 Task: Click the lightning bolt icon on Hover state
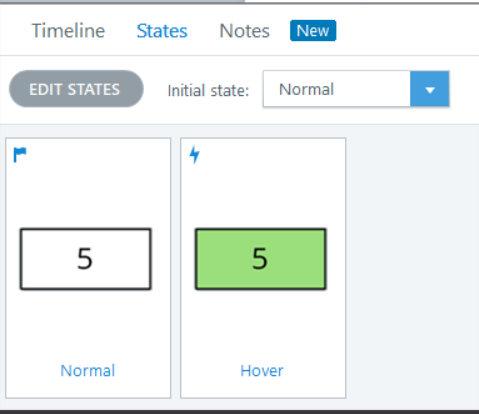click(x=195, y=155)
